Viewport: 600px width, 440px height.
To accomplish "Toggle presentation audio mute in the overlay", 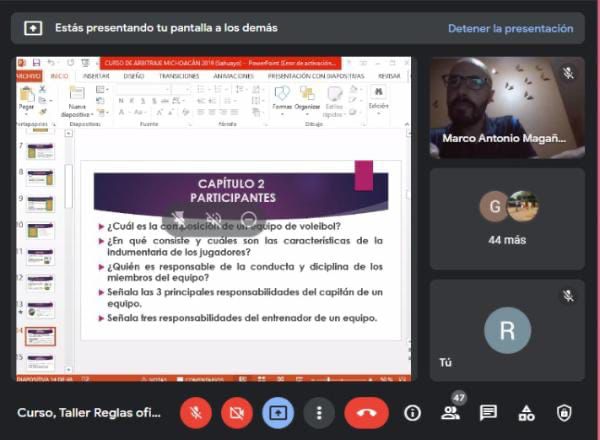I will click(x=213, y=218).
